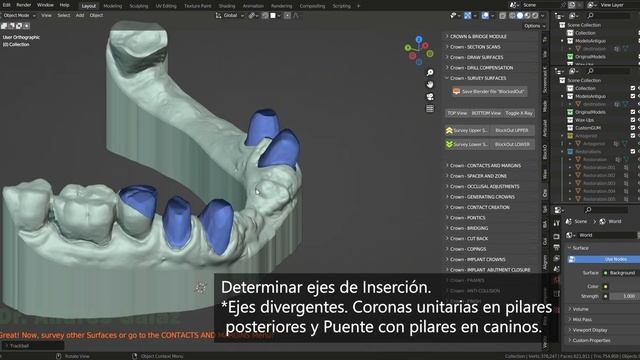
Task: Click TOP View button
Action: point(457,113)
